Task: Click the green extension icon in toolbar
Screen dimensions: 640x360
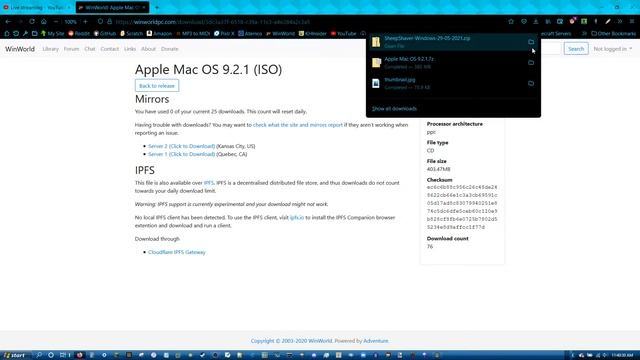Action: [584, 22]
